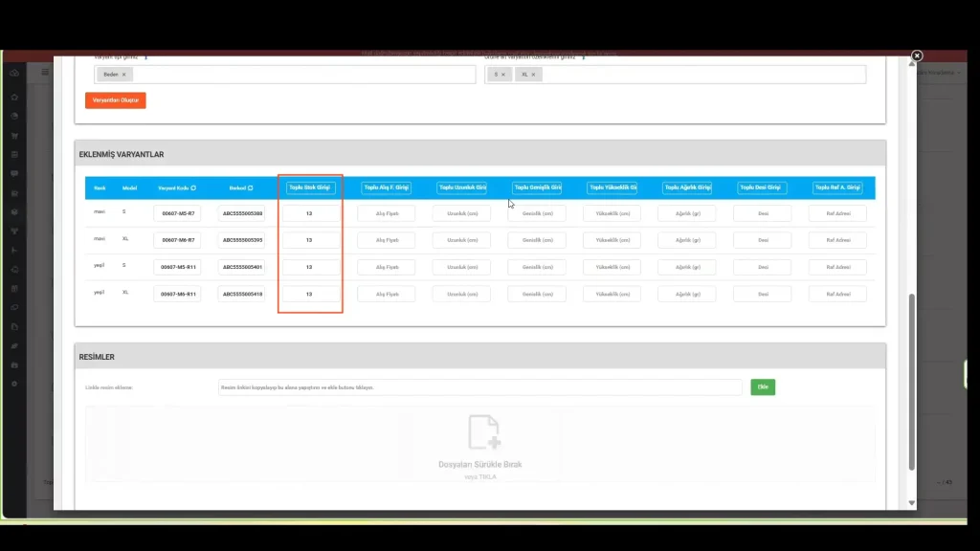The width and height of the screenshot is (980, 551).
Task: Focus the image link paste field
Action: [x=479, y=387]
